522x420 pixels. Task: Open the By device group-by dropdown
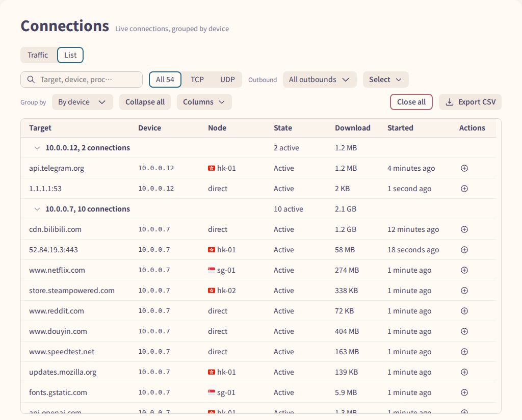tap(82, 102)
